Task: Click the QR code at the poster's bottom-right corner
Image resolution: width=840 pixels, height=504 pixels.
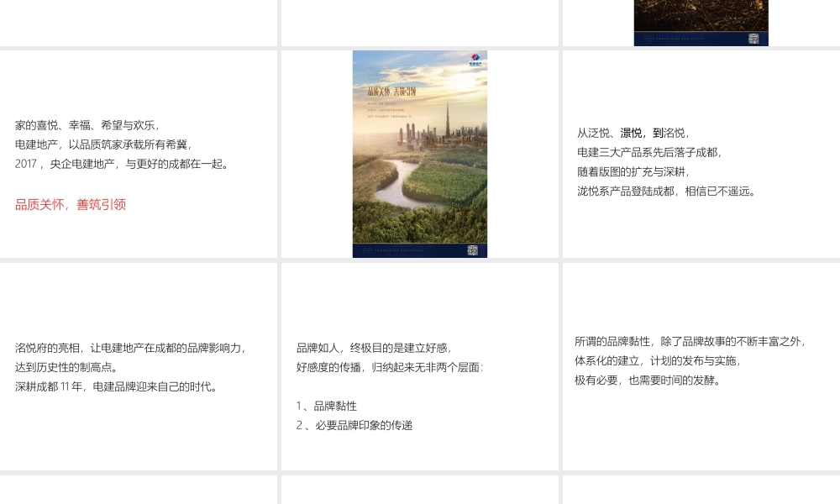Action: 472,249
